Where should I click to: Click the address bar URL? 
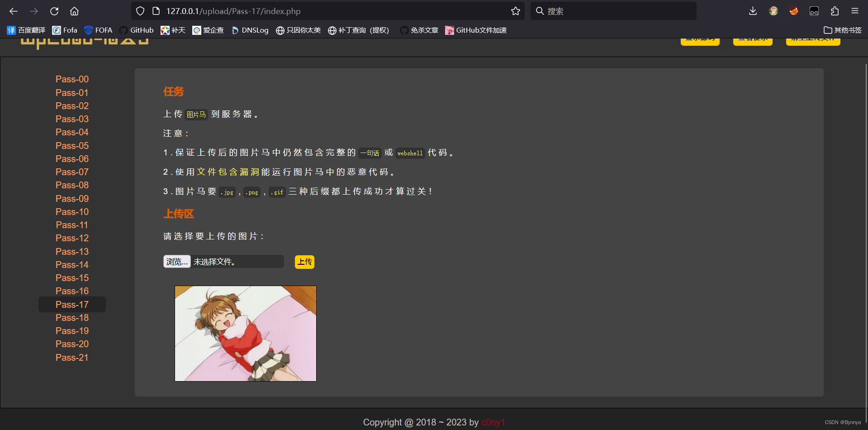(233, 11)
